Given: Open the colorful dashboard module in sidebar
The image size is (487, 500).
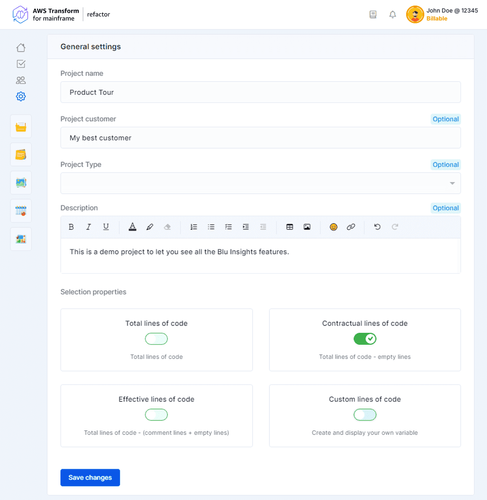Looking at the screenshot, I should coord(21,239).
